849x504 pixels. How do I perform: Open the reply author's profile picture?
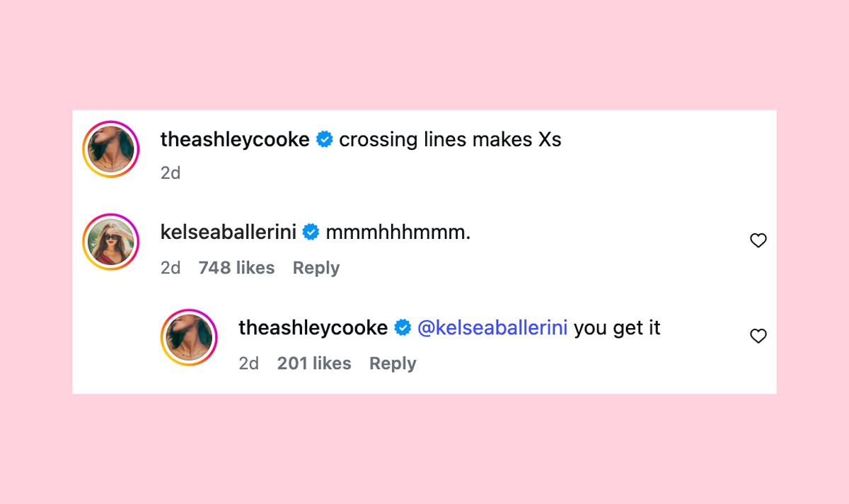189,337
